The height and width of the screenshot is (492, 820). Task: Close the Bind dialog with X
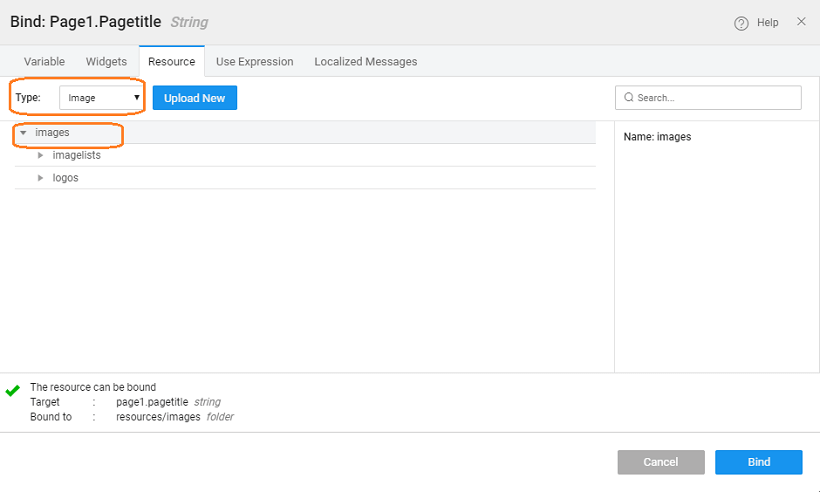801,21
